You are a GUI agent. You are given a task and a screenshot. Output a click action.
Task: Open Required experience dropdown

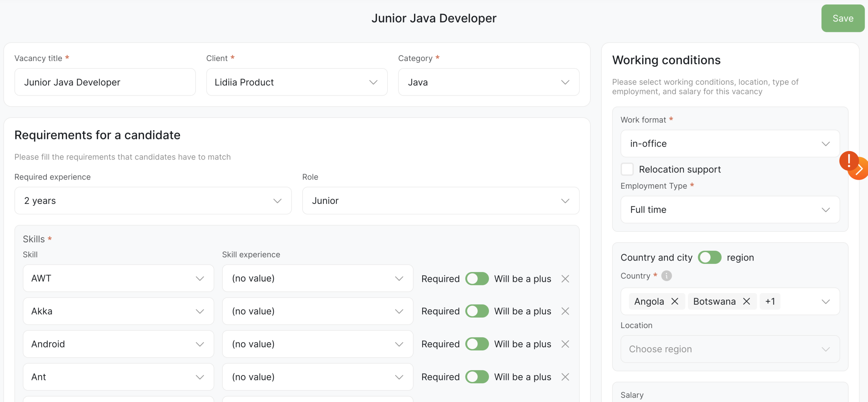click(153, 200)
